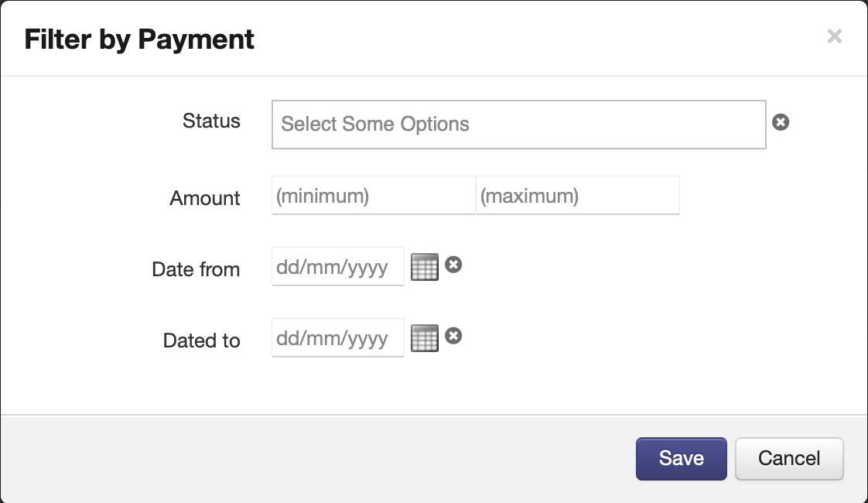Click the 'Date from' label
The width and height of the screenshot is (868, 503).
pos(196,269)
